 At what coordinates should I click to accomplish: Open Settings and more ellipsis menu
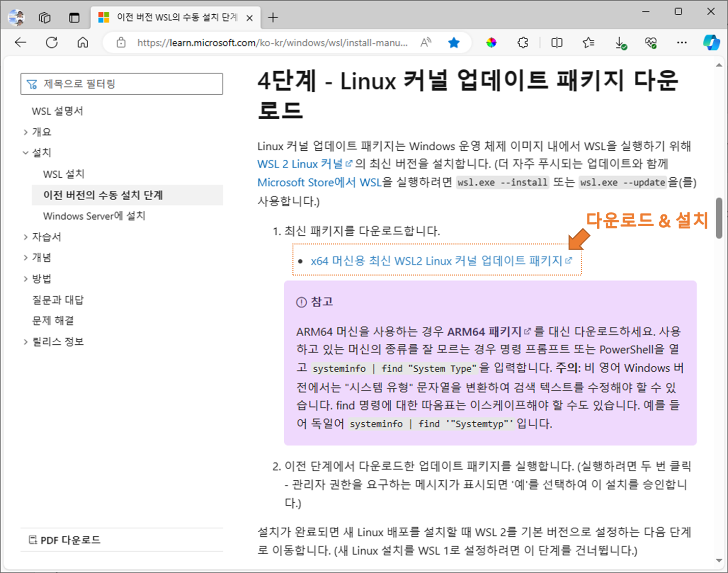tap(682, 43)
